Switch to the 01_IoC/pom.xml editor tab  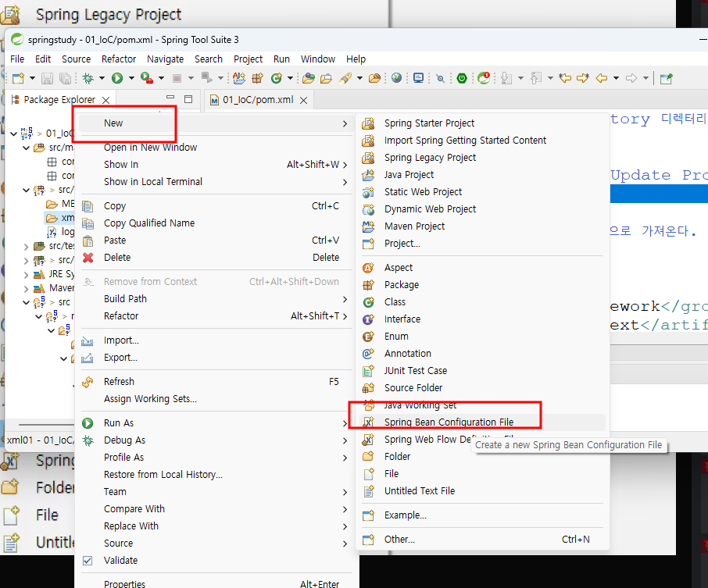point(258,100)
